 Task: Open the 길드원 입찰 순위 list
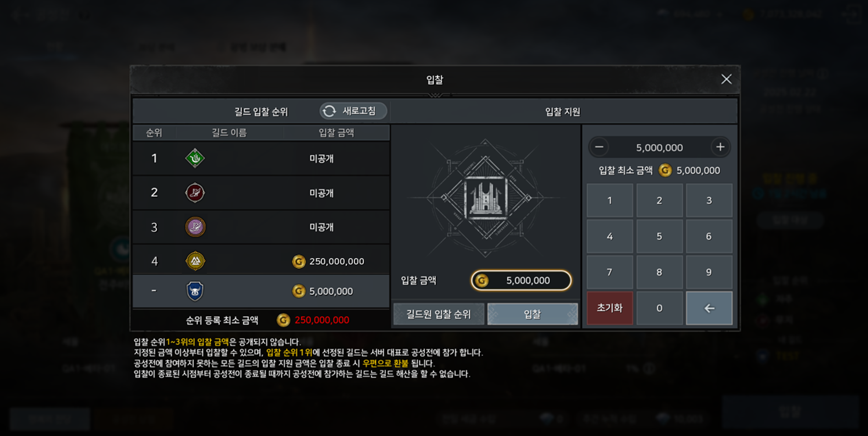pos(439,314)
